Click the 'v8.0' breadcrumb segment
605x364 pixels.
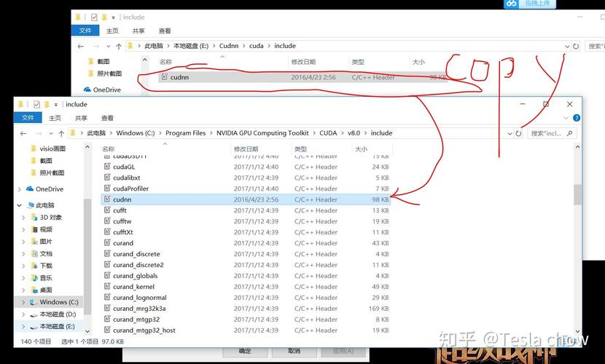tap(354, 133)
